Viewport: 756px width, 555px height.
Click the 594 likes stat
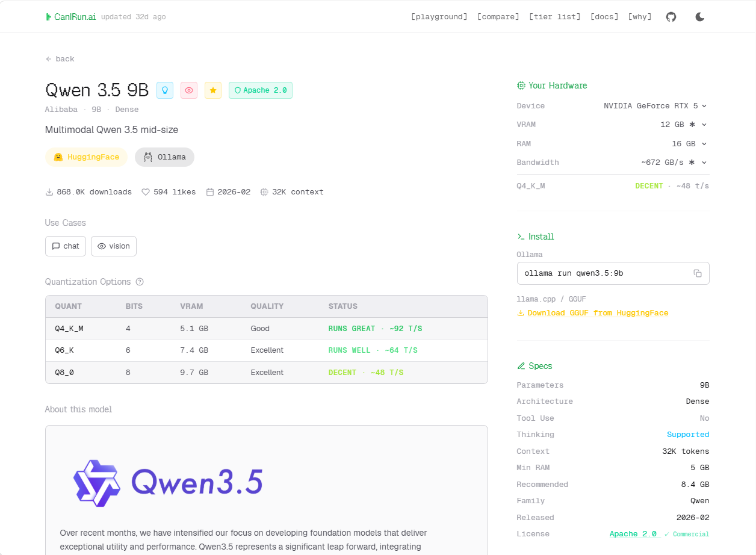169,192
